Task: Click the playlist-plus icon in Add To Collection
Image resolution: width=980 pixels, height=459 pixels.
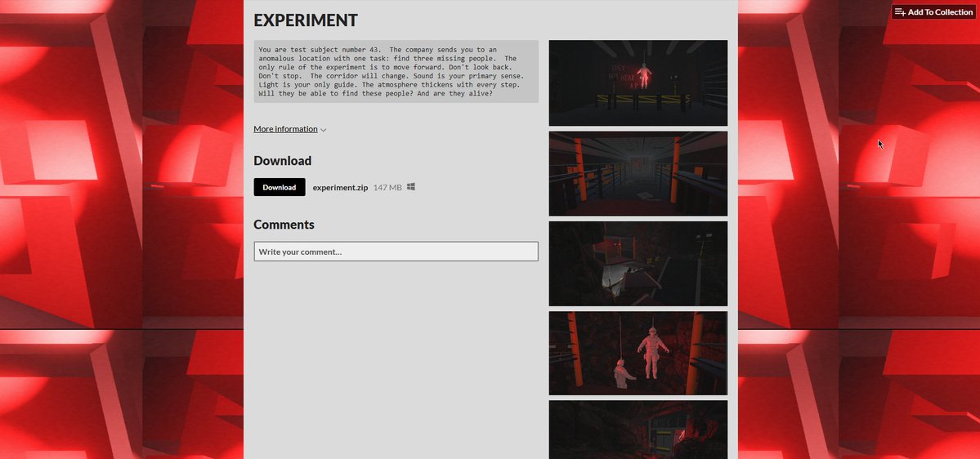Action: point(900,12)
